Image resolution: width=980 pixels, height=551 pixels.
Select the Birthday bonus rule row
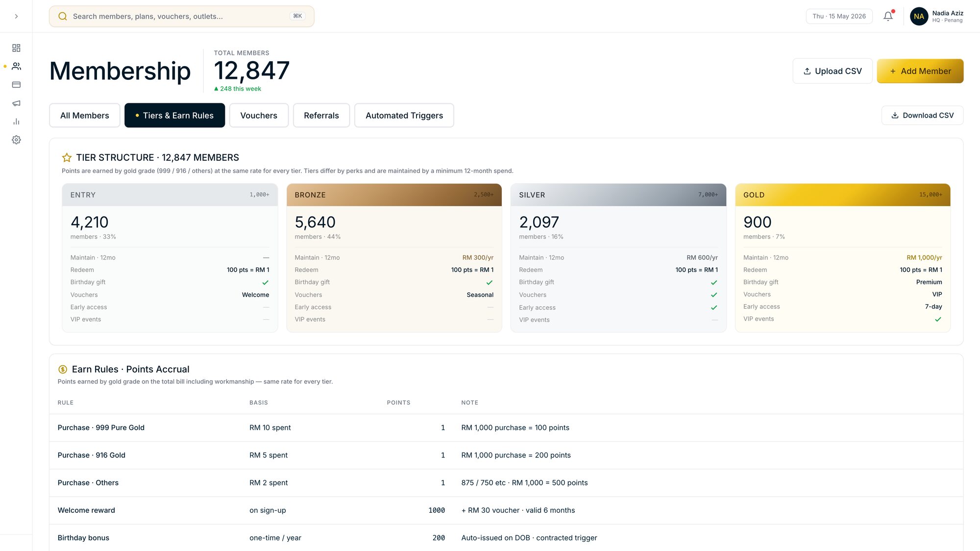click(x=506, y=537)
